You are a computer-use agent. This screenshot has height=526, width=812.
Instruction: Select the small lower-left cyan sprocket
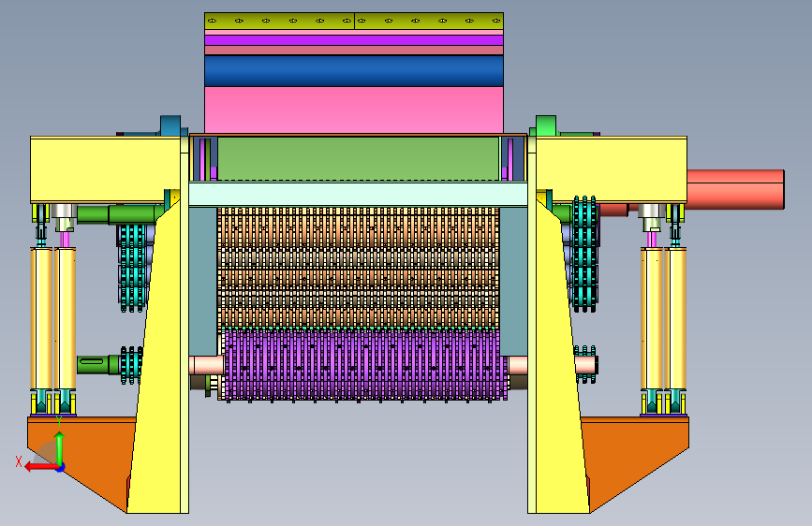(x=131, y=365)
